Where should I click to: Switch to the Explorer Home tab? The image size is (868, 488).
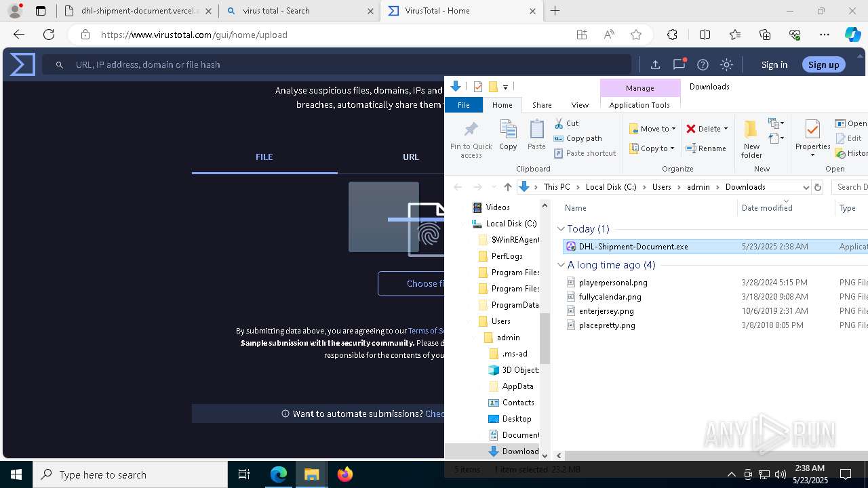pyautogui.click(x=502, y=105)
